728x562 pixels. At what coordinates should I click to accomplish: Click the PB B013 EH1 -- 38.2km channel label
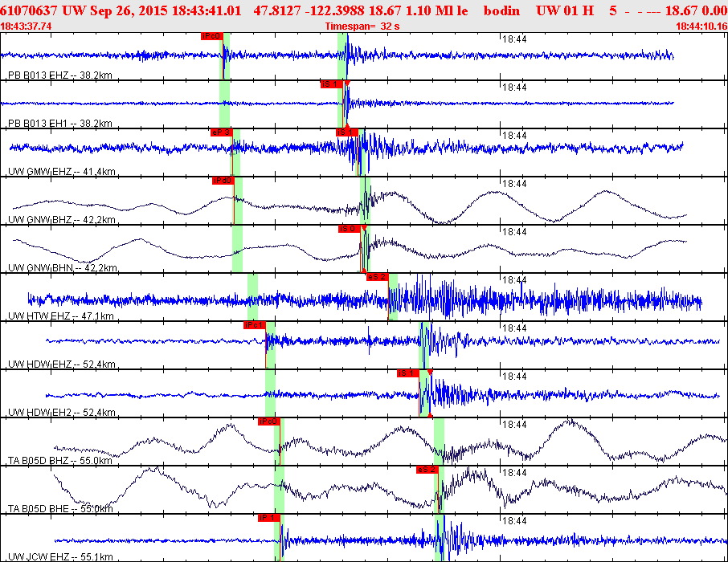pos(60,124)
